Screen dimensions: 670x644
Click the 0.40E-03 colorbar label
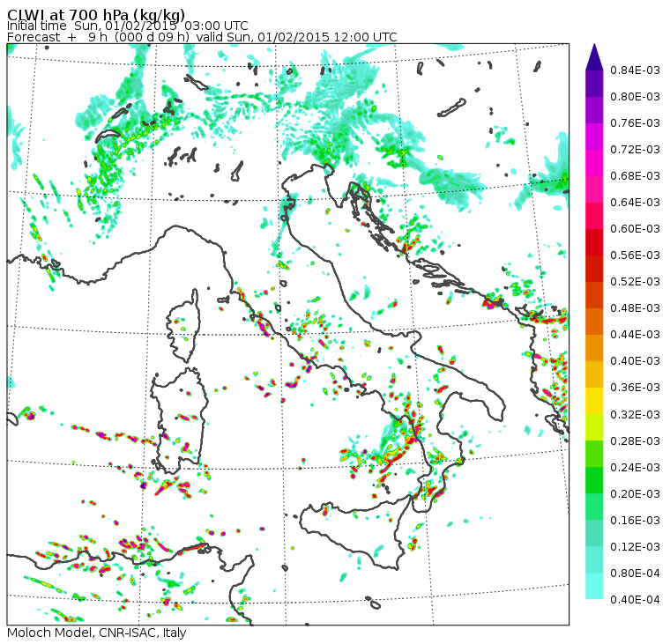click(635, 361)
